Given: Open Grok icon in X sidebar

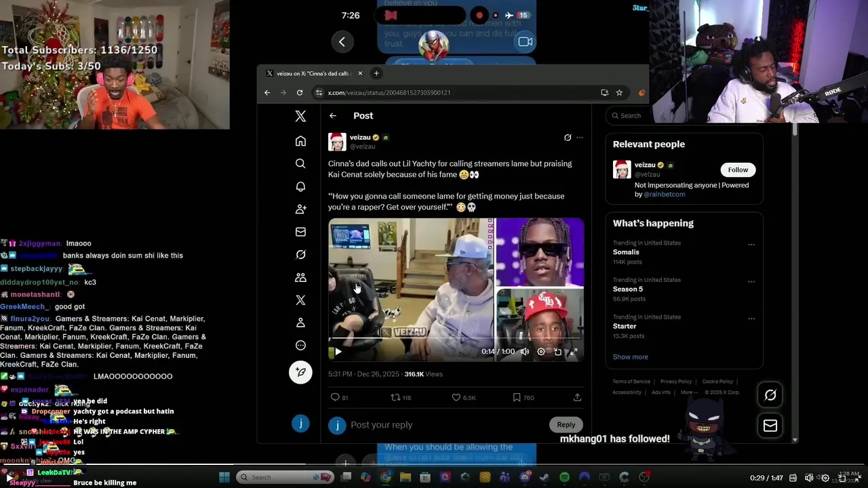Looking at the screenshot, I should tap(300, 255).
